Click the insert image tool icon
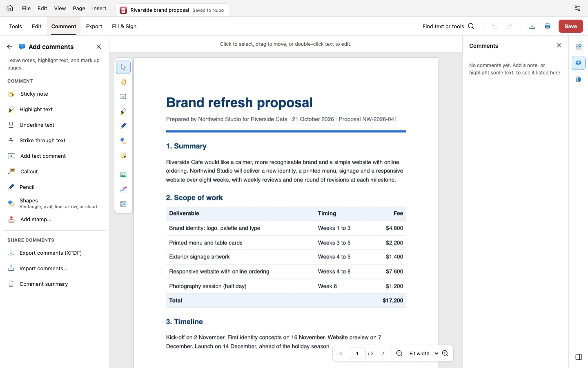This screenshot has height=368, width=588. point(123,175)
